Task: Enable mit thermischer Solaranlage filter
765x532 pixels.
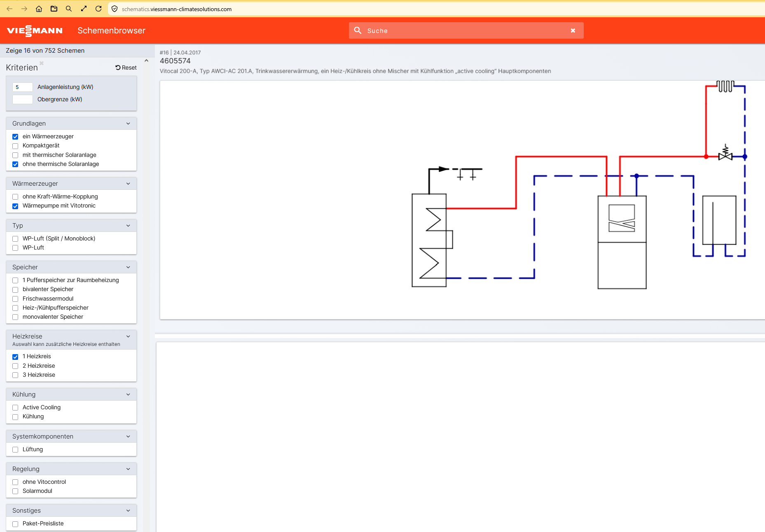Action: [15, 155]
